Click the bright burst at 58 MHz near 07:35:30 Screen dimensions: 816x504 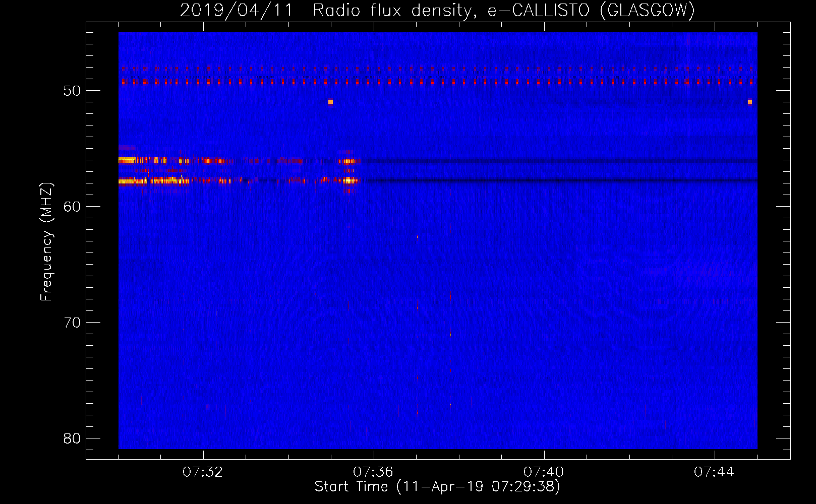point(348,180)
